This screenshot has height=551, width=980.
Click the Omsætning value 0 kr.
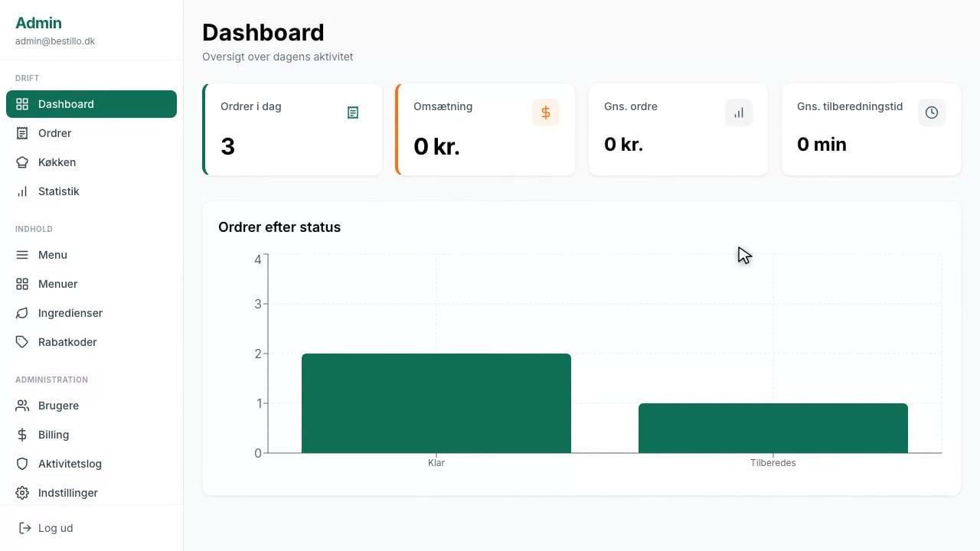click(436, 146)
